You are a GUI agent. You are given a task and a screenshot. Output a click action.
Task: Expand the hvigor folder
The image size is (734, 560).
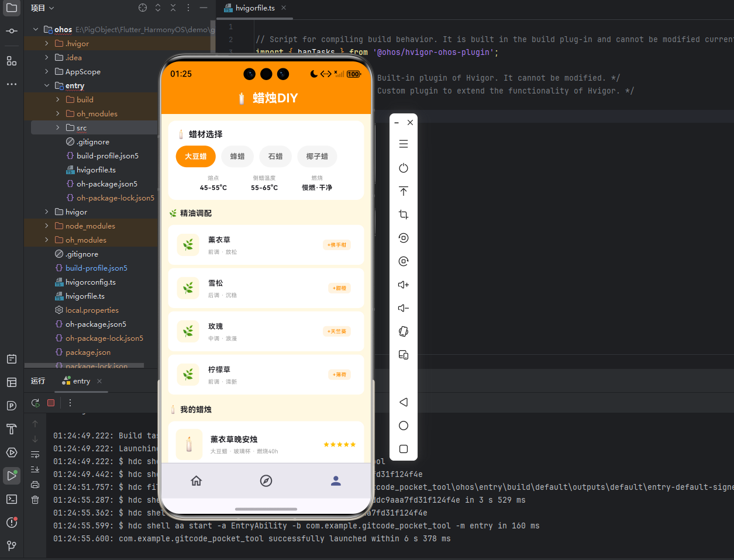[x=47, y=212]
